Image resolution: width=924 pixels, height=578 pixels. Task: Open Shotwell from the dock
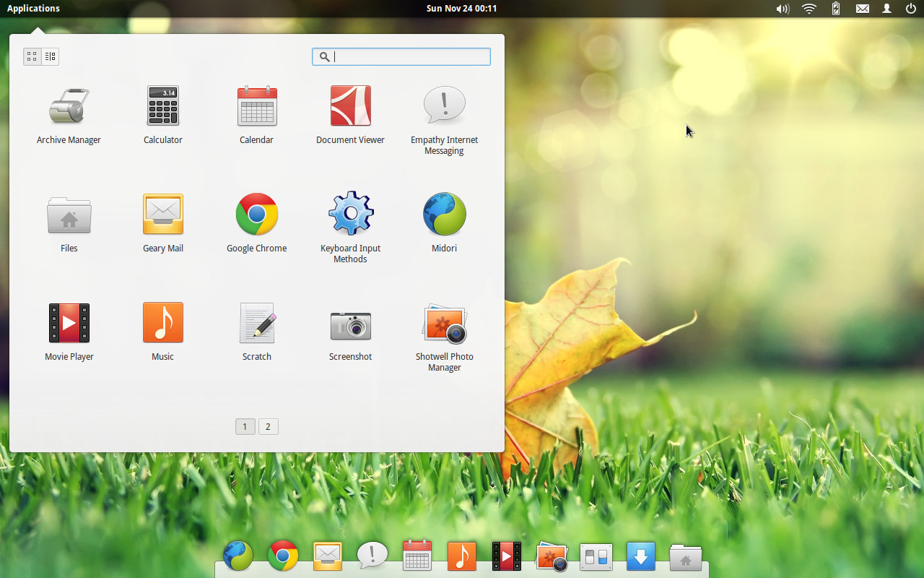click(x=552, y=556)
